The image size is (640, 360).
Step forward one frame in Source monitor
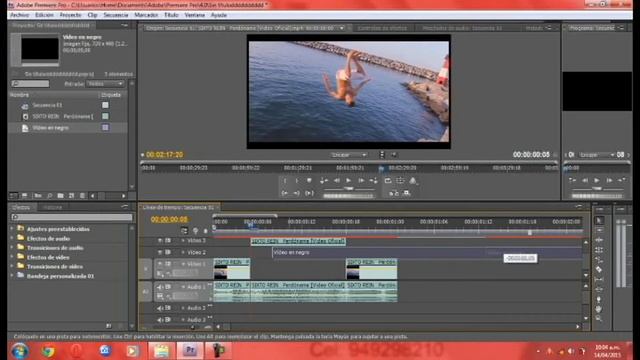(x=361, y=180)
